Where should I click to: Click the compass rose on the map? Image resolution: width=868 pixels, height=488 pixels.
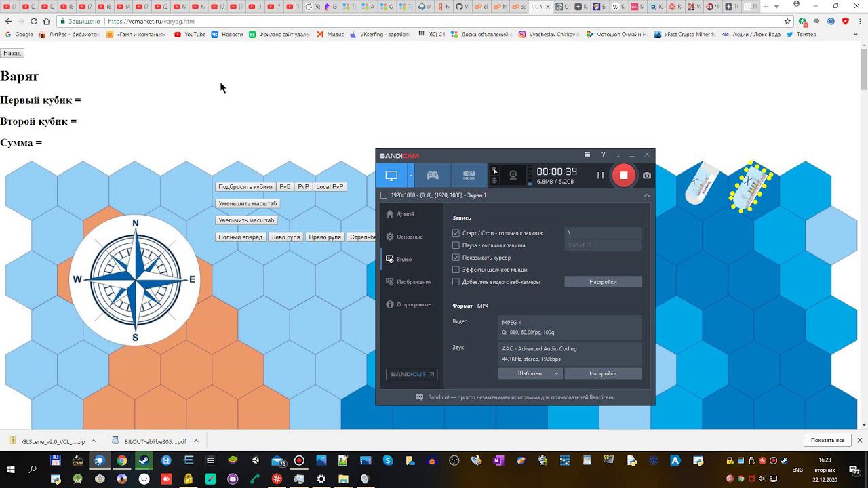click(135, 279)
